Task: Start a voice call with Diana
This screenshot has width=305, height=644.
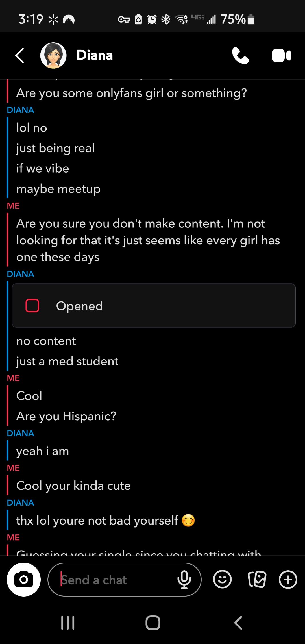Action: pos(240,55)
